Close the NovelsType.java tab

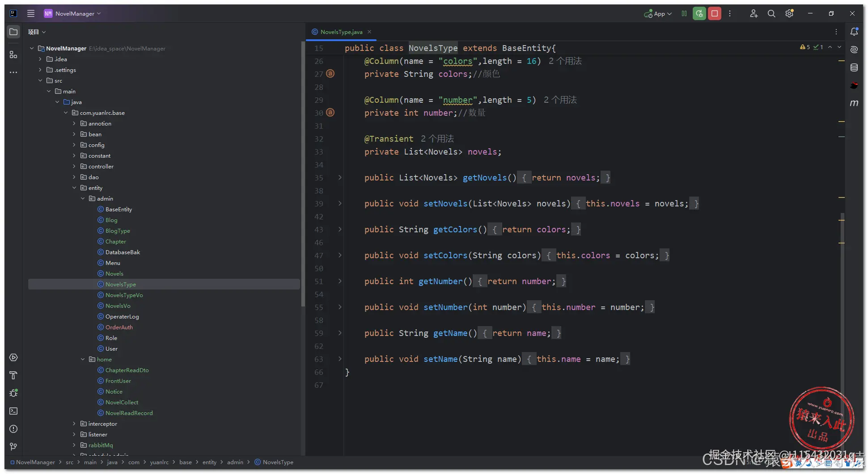coord(369,32)
